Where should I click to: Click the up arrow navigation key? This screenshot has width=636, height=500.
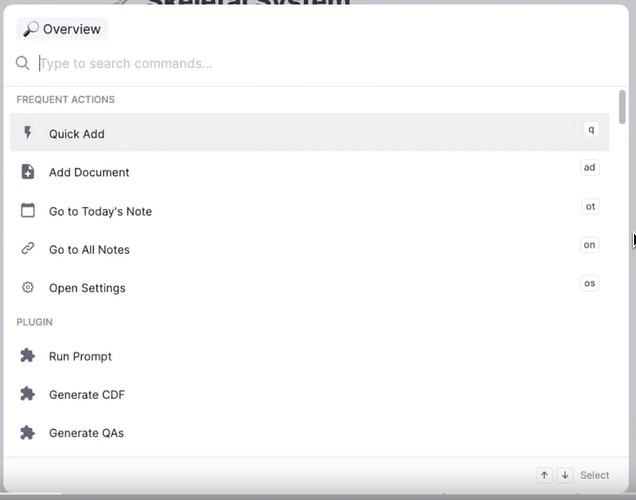coord(544,475)
